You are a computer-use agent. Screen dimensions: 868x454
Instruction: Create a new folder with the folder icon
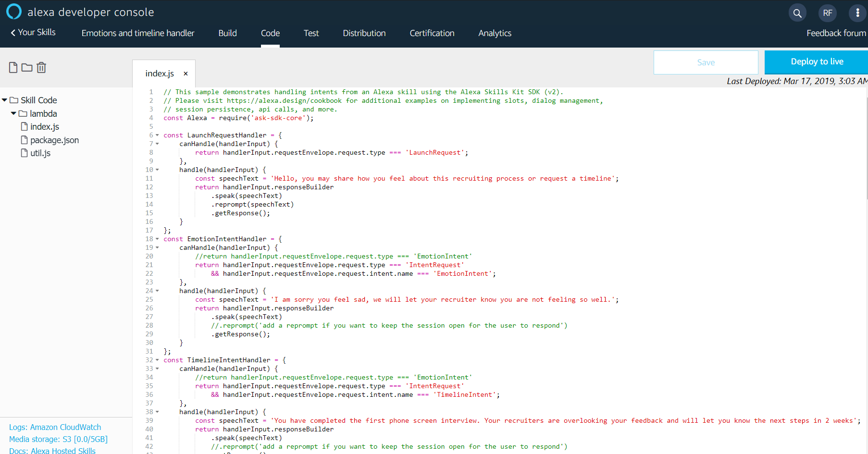pyautogui.click(x=27, y=68)
